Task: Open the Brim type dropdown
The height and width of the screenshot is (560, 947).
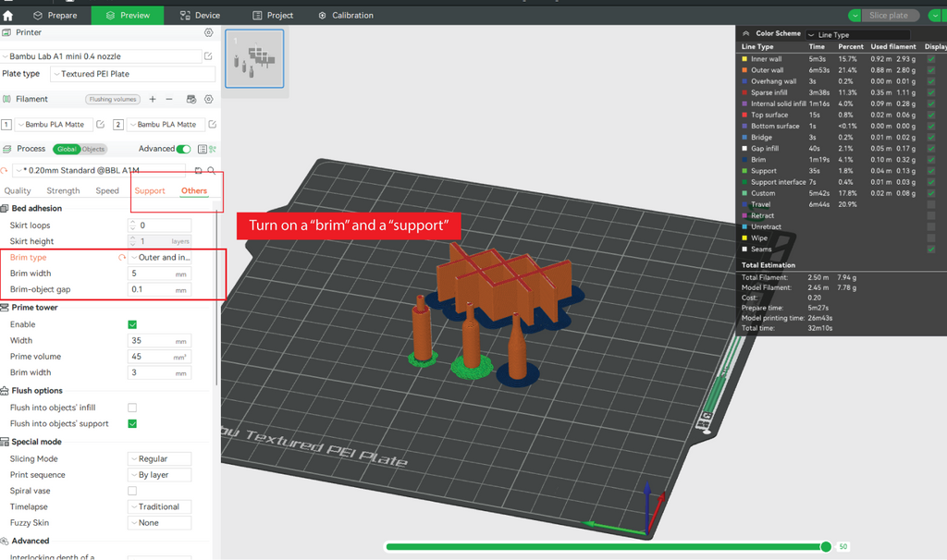Action: 160,258
